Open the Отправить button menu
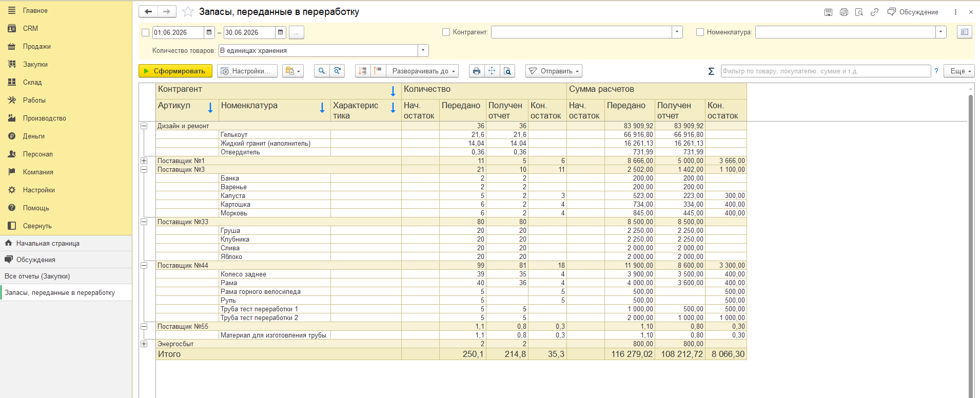The height and width of the screenshot is (398, 980). click(554, 71)
